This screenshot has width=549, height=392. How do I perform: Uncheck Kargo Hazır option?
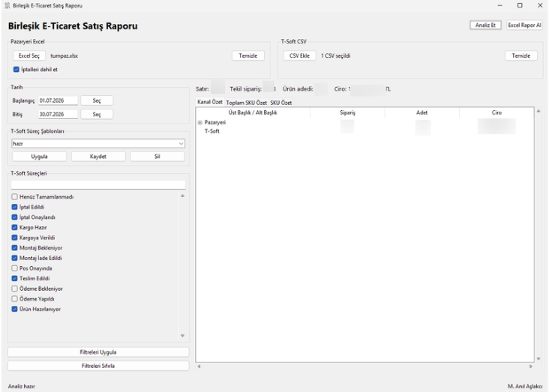tap(14, 227)
